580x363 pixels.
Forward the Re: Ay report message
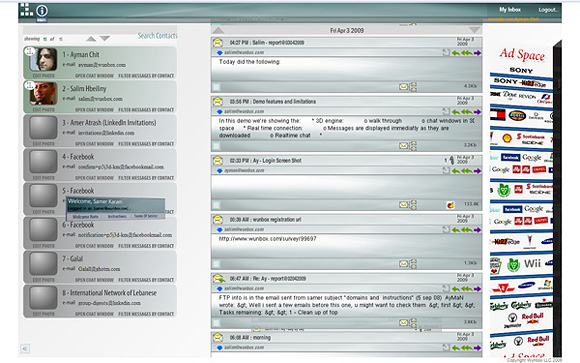pos(477,289)
